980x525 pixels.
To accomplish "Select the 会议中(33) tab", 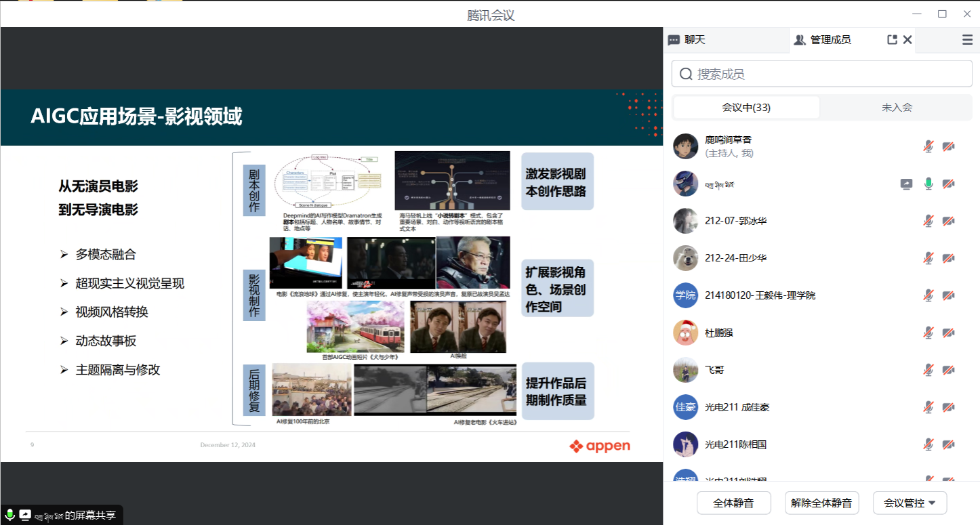I will pos(746,107).
